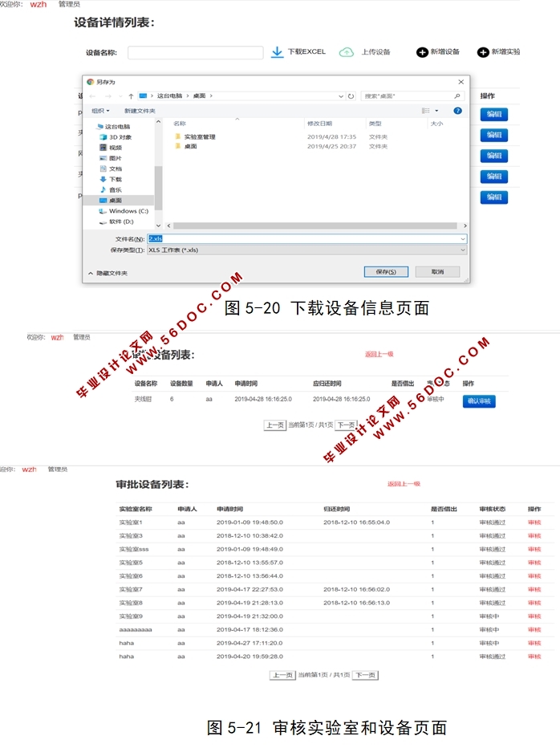Screen dimensions: 560x748
Task: Sort the file list by 名称 column
Action: pos(180,124)
